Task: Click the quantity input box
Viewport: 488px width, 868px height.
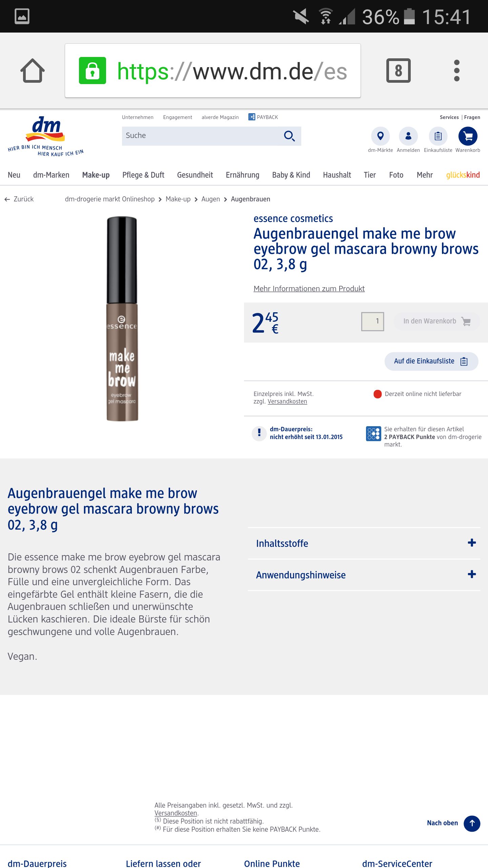Action: coord(372,321)
